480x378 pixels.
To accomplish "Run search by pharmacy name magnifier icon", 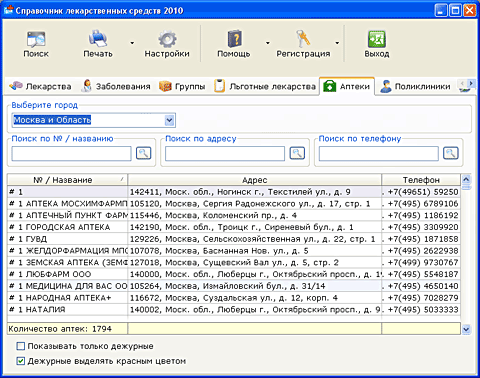I will pos(144,153).
